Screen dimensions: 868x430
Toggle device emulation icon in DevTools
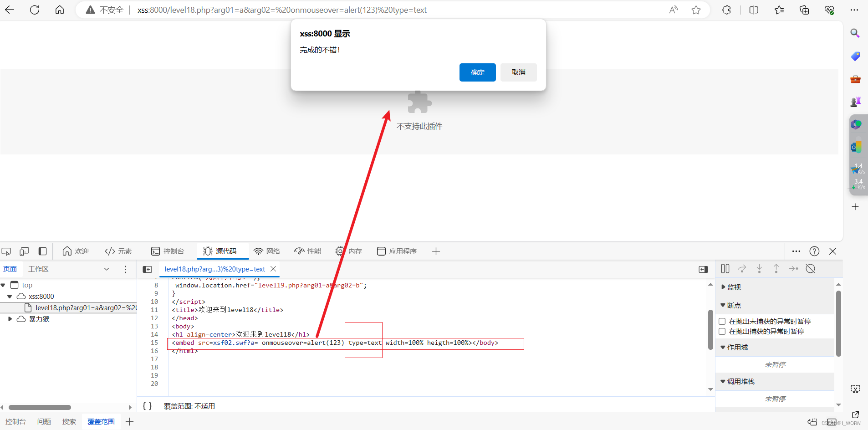click(24, 251)
